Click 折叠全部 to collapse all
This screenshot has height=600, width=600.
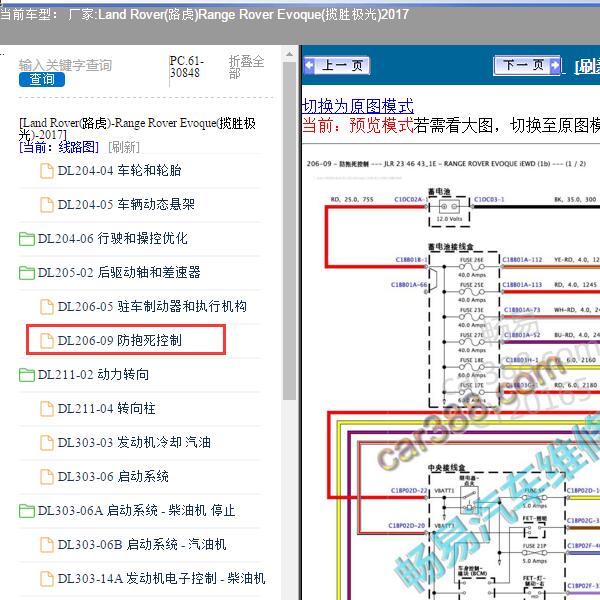click(246, 67)
